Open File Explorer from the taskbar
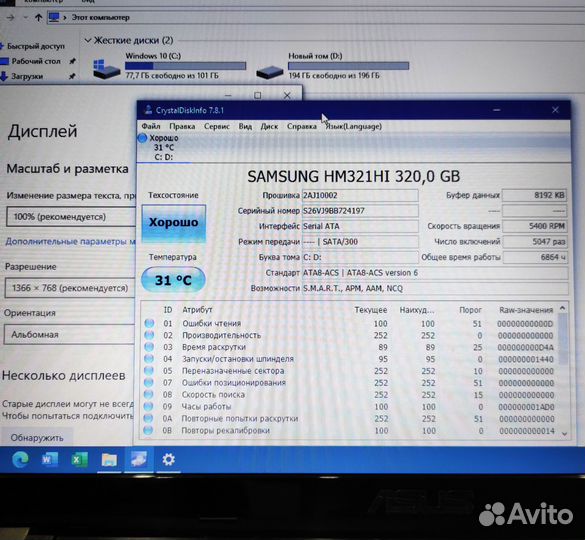This screenshot has height=540, width=585. click(x=109, y=460)
